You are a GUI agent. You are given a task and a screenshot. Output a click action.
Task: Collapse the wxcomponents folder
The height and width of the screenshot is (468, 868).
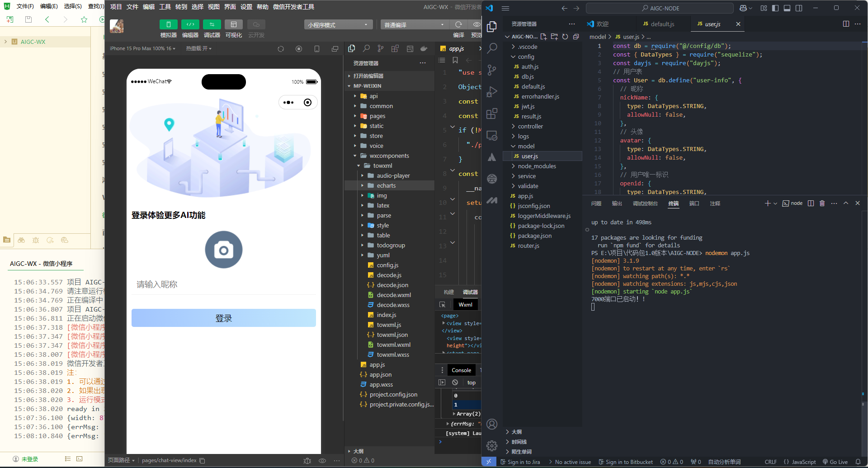389,156
